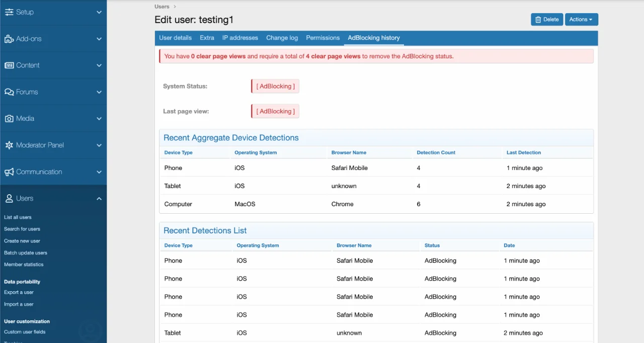Screen dimensions: 644x343
Task: Sort by Detection Count column header
Action: click(x=436, y=152)
